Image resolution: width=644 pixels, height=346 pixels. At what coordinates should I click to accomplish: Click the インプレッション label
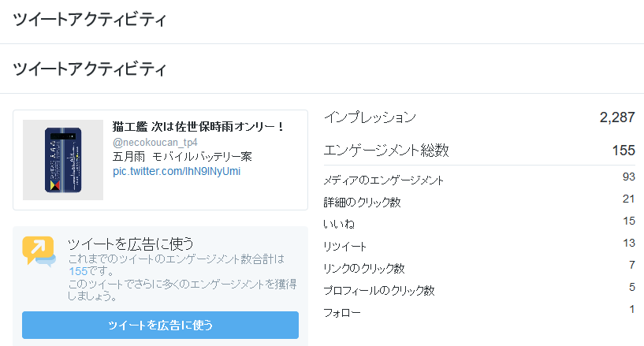click(x=370, y=117)
